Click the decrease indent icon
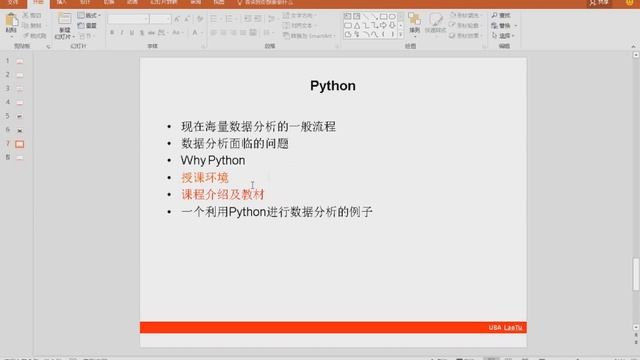 tap(248, 19)
